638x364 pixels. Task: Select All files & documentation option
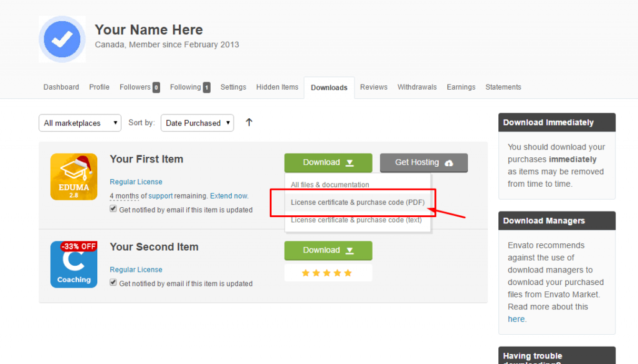coord(331,184)
